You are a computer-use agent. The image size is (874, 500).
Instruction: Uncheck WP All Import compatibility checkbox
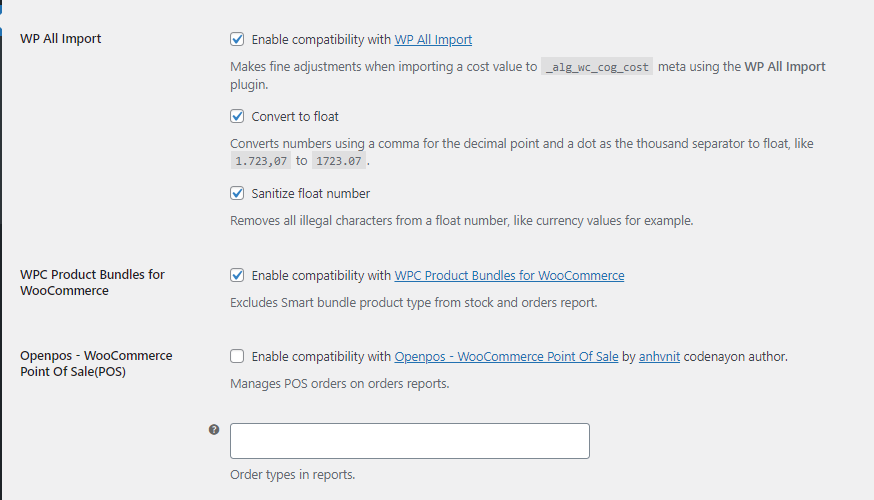(x=237, y=39)
